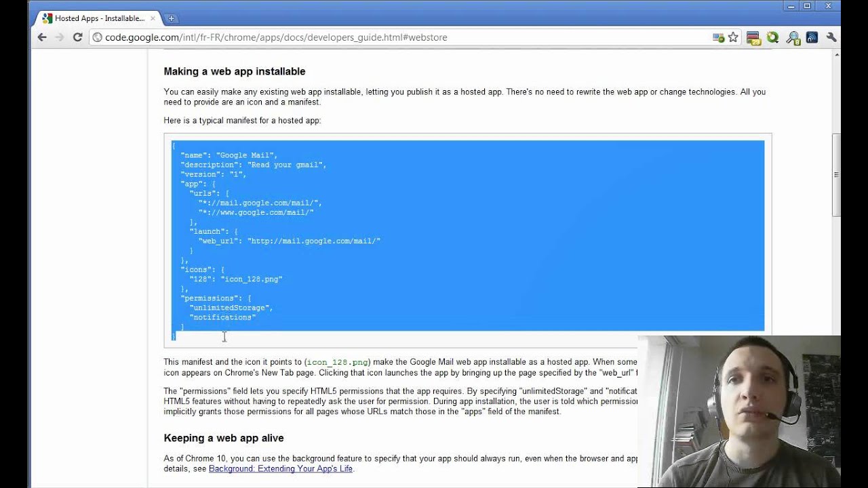Click the "128": "icon_128.png" line
This screenshot has height=488, width=868.
coord(236,279)
